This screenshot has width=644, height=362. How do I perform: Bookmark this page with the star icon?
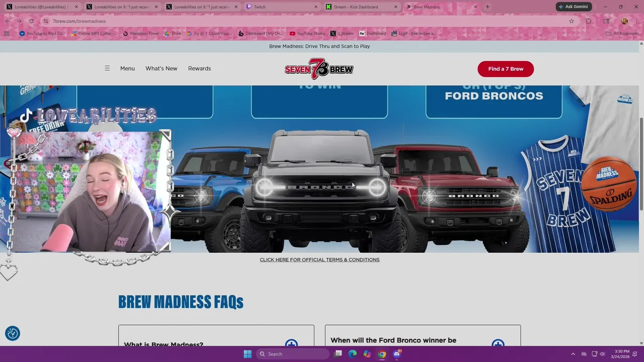point(572,21)
